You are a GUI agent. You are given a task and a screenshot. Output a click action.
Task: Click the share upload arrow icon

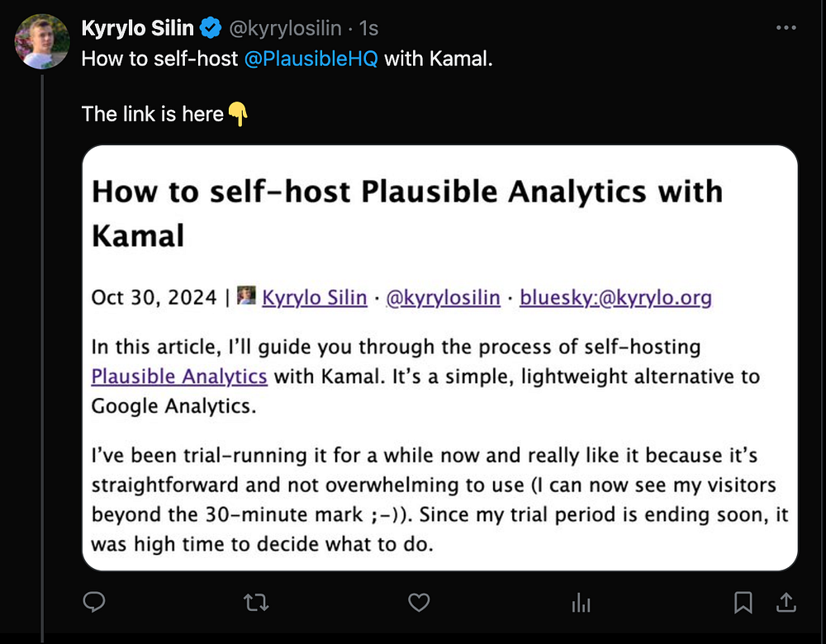pos(786,603)
